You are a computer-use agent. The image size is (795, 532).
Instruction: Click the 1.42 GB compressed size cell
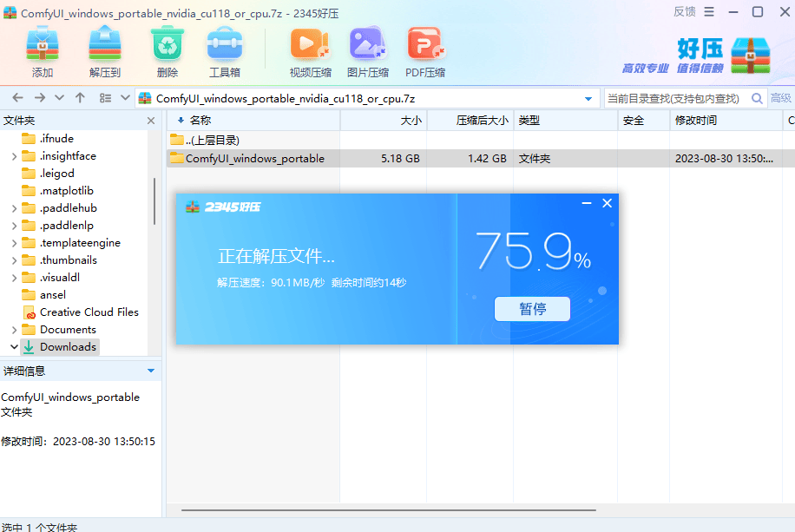click(x=487, y=159)
